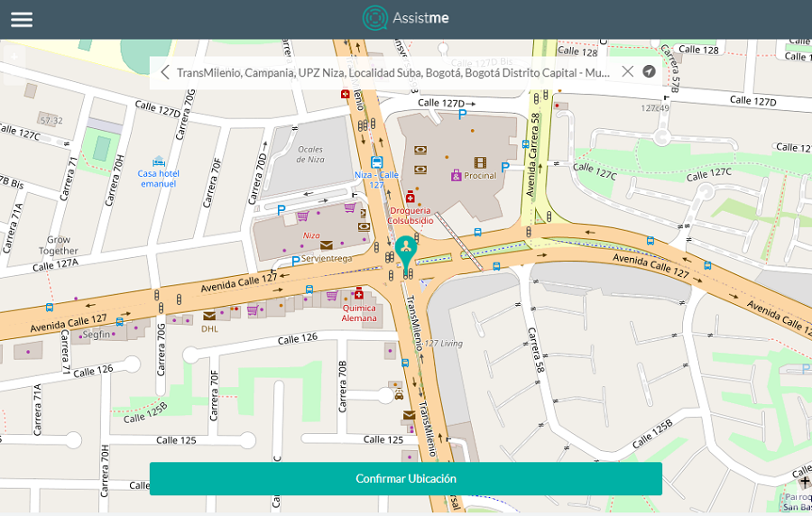Click the parking P icon right of Procinal

point(505,167)
